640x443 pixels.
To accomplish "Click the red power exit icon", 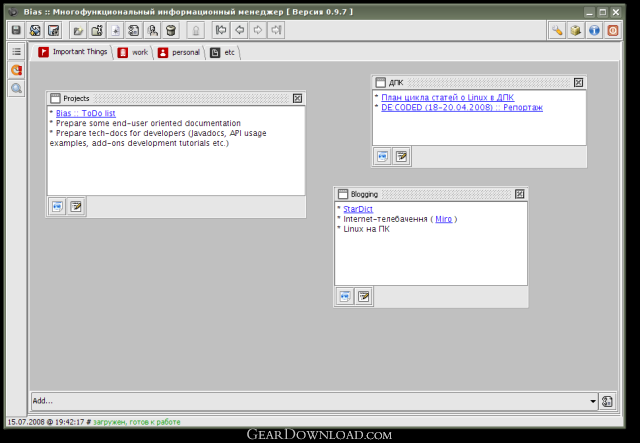I will coord(613,30).
